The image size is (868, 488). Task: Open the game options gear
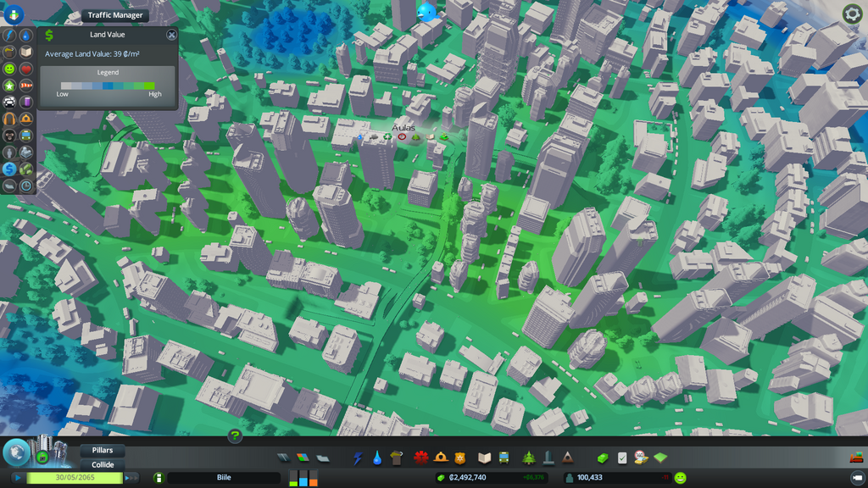coord(852,14)
